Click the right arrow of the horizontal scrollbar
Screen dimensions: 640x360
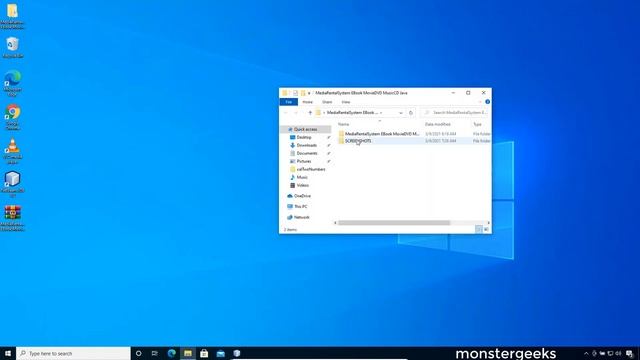(x=489, y=223)
